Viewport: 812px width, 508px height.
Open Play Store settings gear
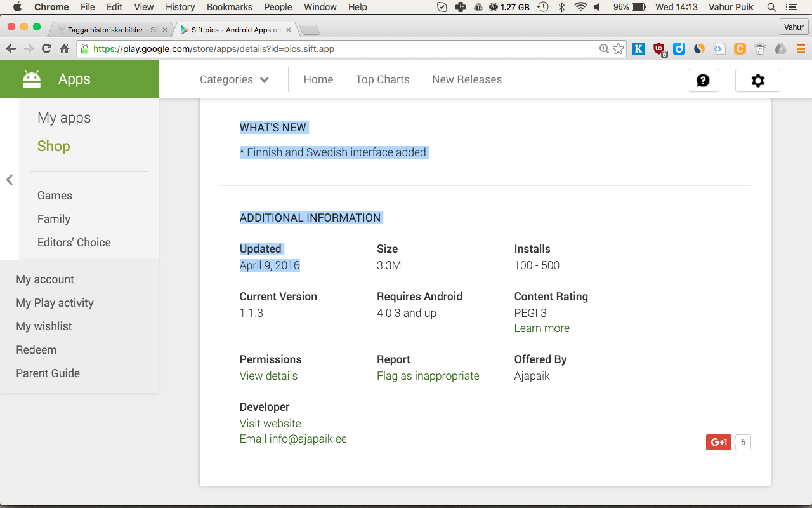(757, 81)
